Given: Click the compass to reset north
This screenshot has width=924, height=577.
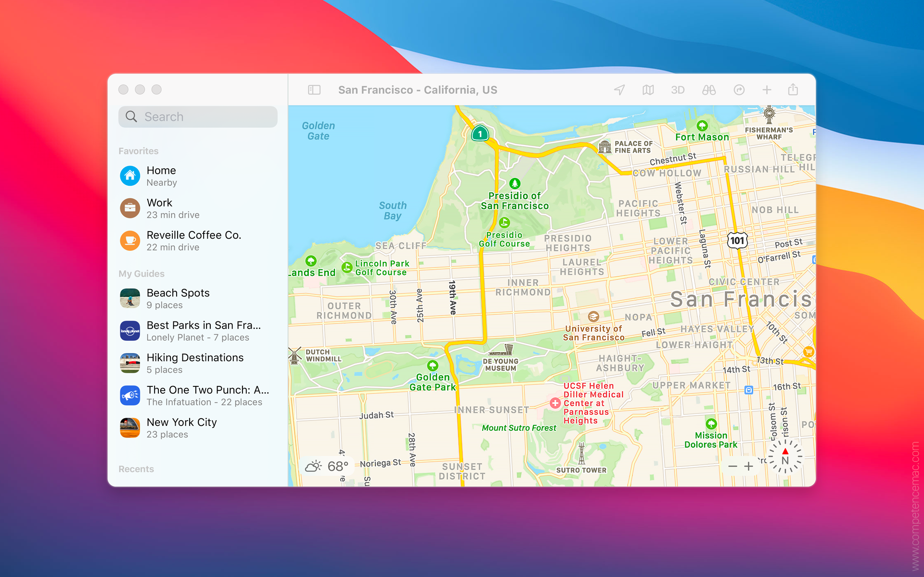Looking at the screenshot, I should 785,457.
